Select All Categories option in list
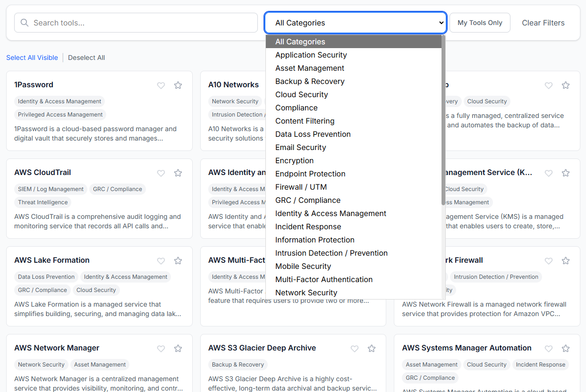Image resolution: width=586 pixels, height=392 pixels. point(353,42)
